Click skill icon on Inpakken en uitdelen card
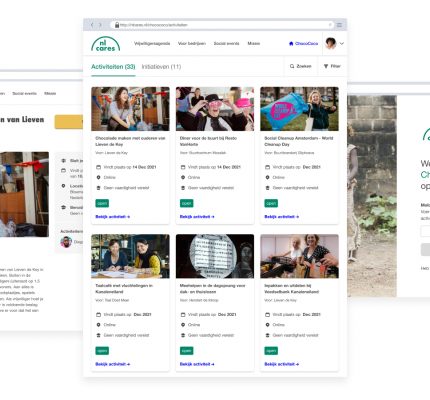The image size is (430, 400). coord(267,335)
